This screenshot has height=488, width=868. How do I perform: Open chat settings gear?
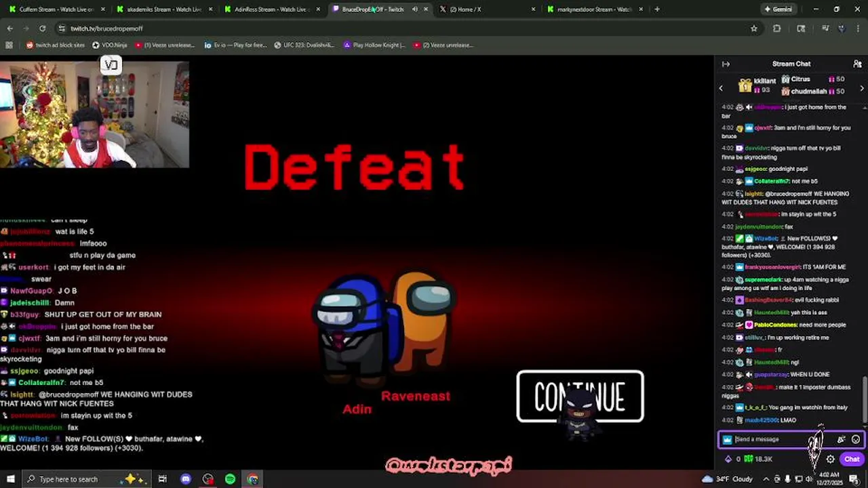[830, 459]
